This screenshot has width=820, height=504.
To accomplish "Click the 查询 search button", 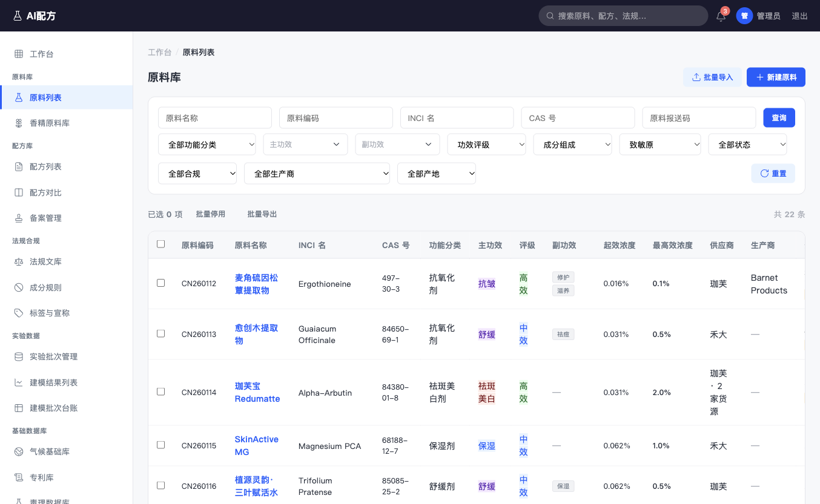I will [x=779, y=117].
